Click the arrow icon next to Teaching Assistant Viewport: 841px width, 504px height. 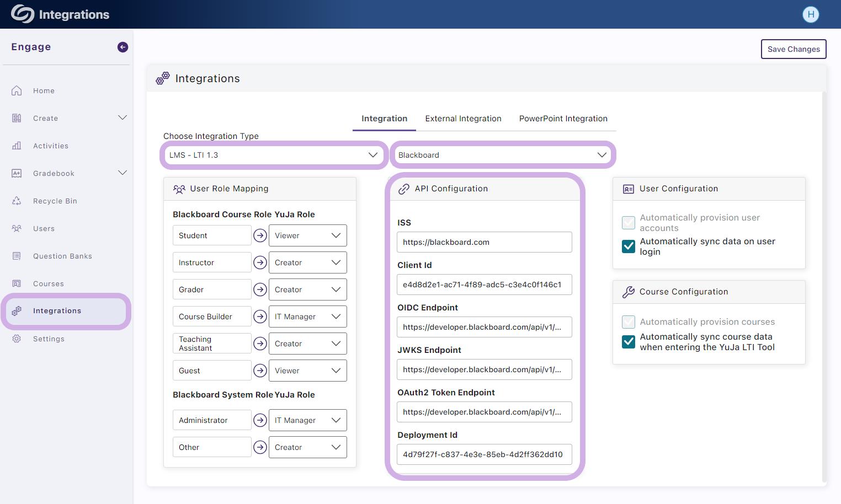(260, 344)
